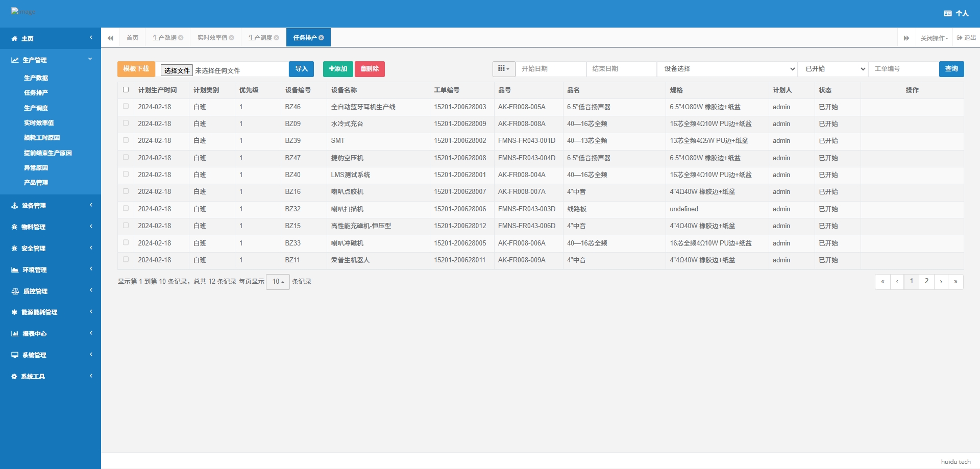Toggle the select-all checkbox in table header
The image size is (980, 469).
126,90
